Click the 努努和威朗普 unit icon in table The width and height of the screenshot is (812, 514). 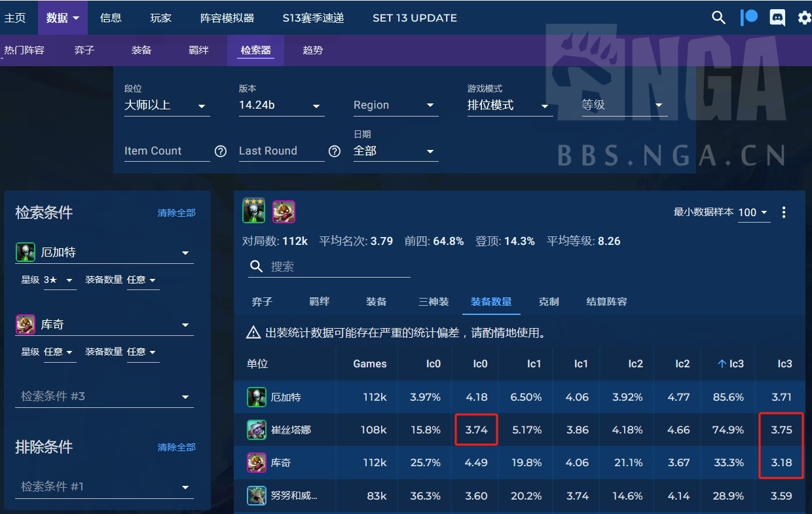[257, 496]
